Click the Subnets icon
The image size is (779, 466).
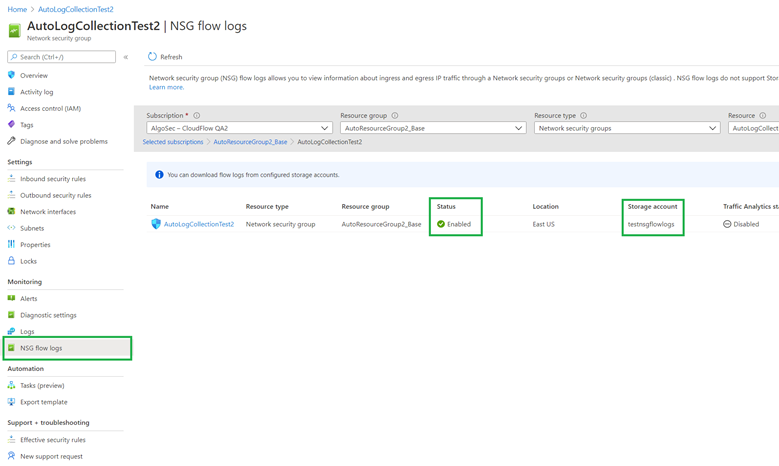[x=11, y=228]
